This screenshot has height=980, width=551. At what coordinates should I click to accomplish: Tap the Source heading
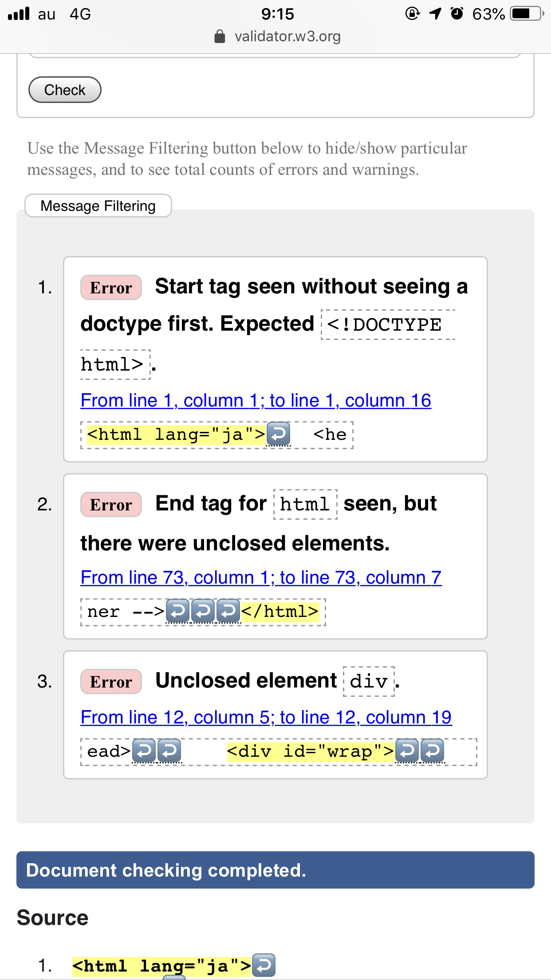52,917
